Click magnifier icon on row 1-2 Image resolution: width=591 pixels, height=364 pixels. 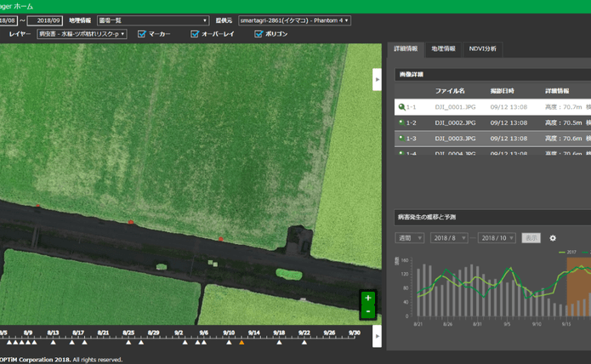click(401, 122)
